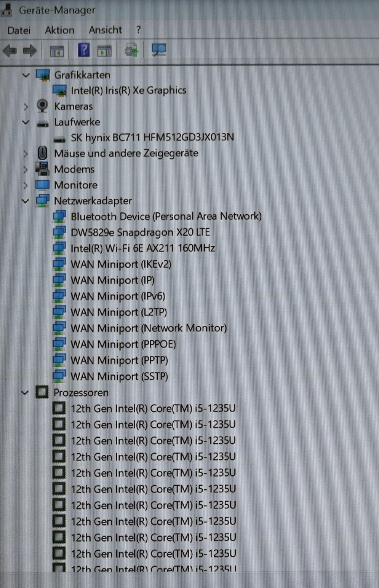Click the Help icon in the toolbar

(83, 50)
